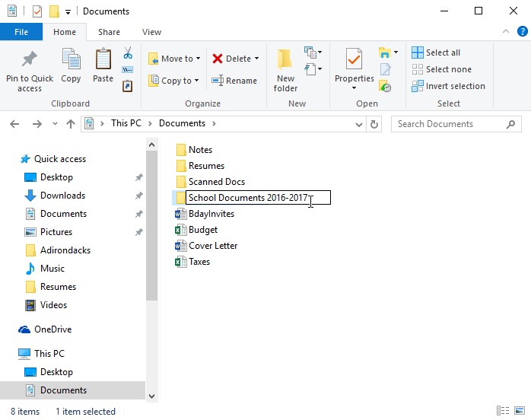This screenshot has width=531, height=420.
Task: Refresh the Documents folder view
Action: click(x=374, y=124)
